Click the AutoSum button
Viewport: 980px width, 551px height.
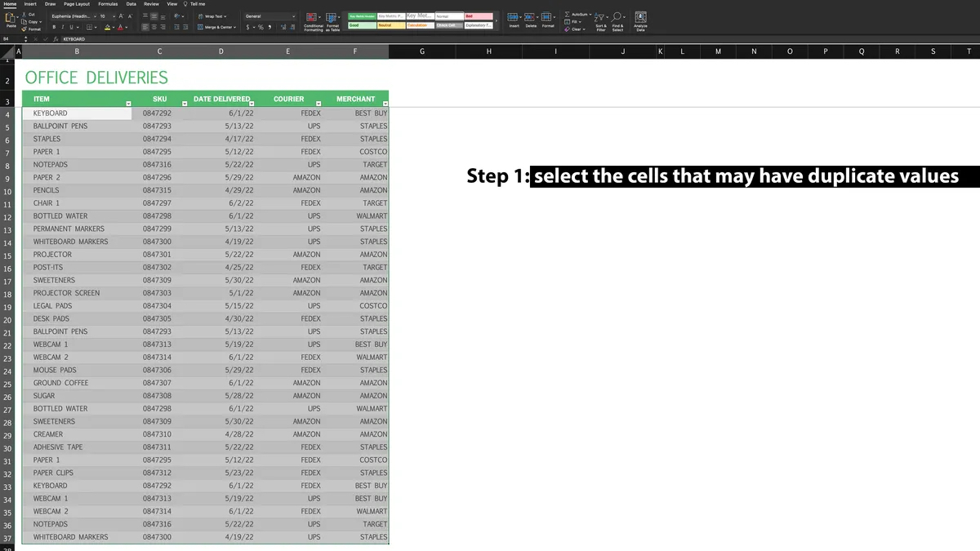577,14
